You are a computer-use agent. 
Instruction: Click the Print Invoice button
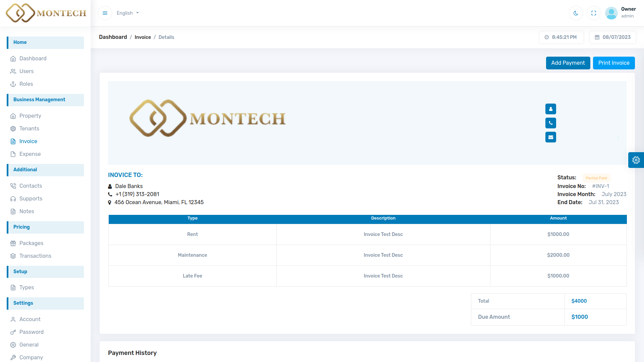[613, 63]
